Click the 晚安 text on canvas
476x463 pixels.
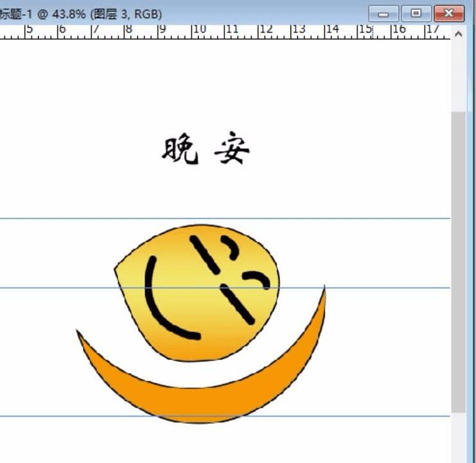206,149
